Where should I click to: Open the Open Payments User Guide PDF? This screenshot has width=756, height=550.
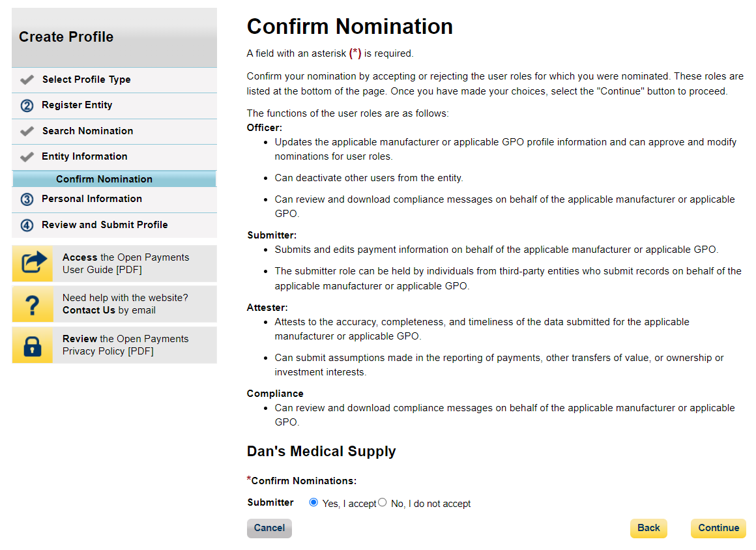point(126,263)
